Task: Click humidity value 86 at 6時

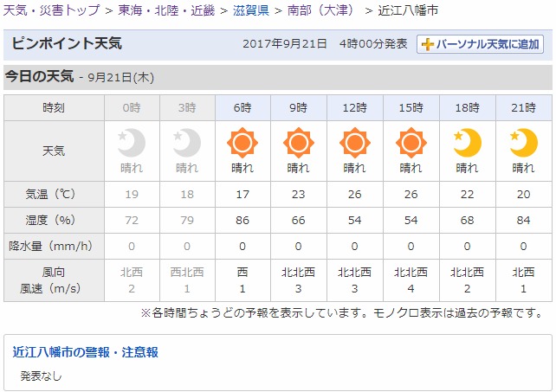Action: tap(242, 220)
